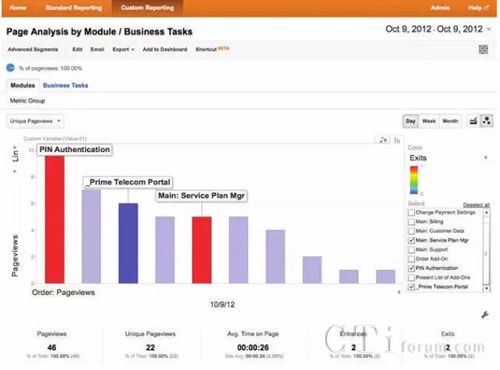Click the Exits color gradient scale
Viewport: 500px width, 370px height.
pos(414,180)
